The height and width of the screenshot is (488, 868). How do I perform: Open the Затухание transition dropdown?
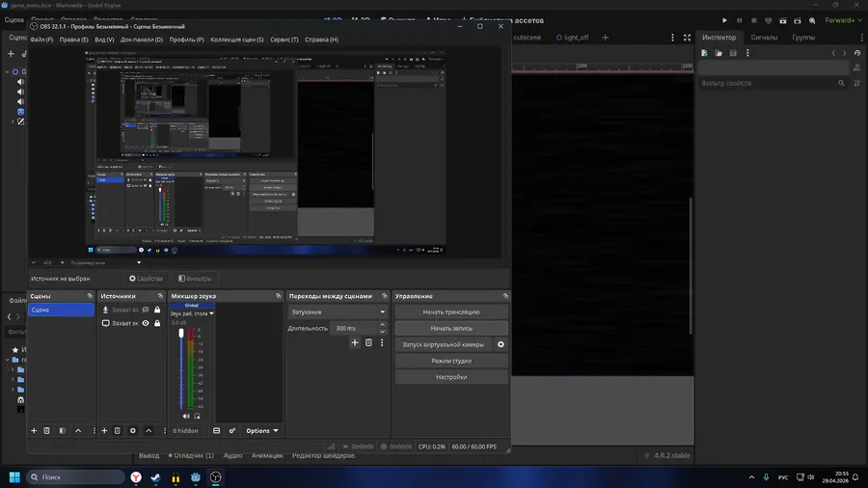coord(338,312)
